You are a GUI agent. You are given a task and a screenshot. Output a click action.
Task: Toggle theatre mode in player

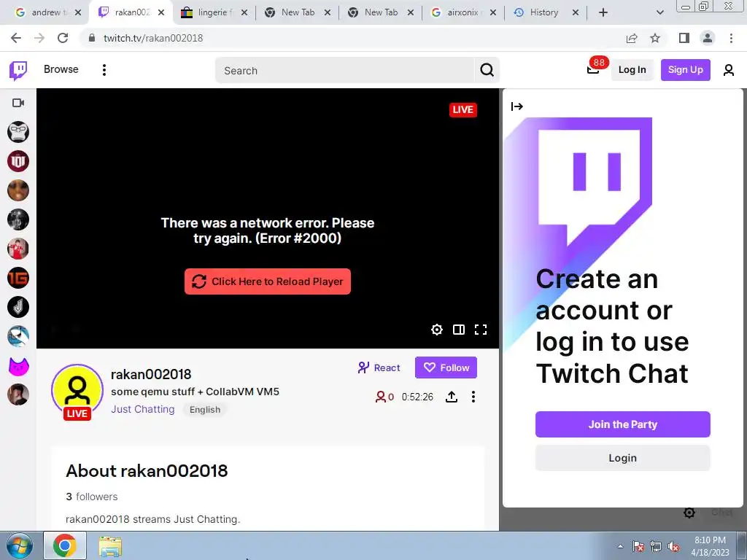[x=459, y=330]
